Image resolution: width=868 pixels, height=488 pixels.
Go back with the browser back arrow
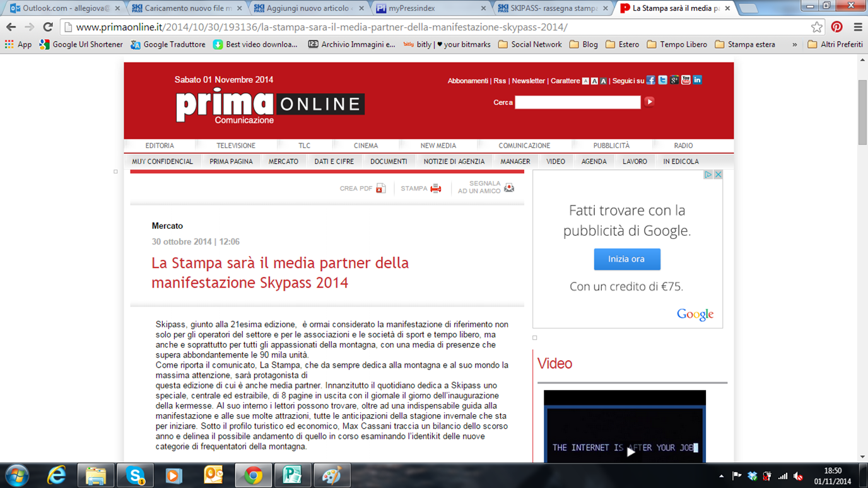pos(11,27)
